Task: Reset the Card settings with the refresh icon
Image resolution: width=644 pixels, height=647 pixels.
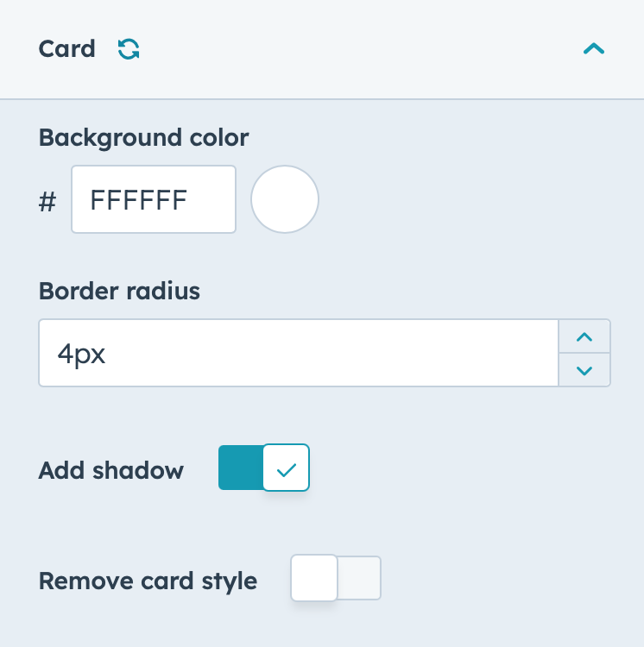Action: [x=129, y=49]
